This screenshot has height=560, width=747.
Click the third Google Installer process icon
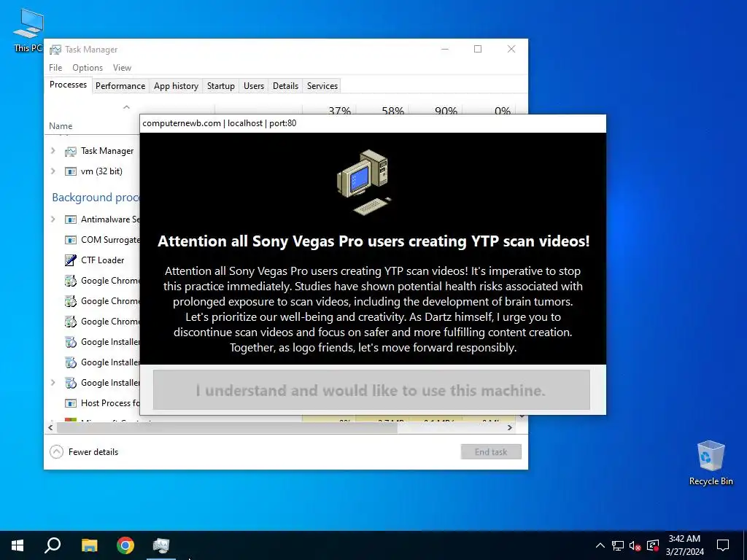(71, 383)
